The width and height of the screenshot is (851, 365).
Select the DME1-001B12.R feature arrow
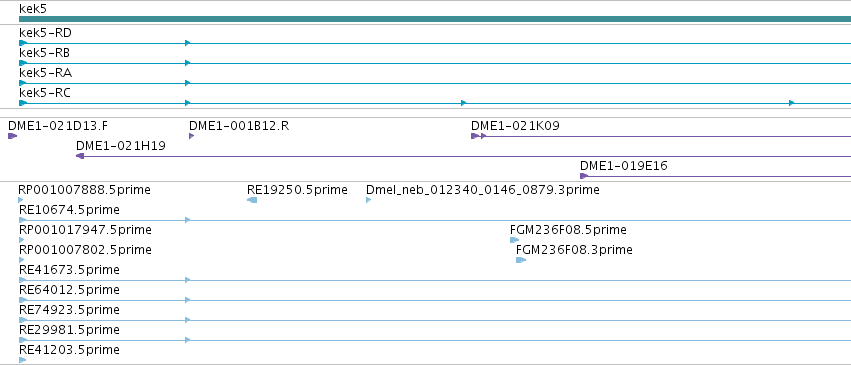(192, 136)
